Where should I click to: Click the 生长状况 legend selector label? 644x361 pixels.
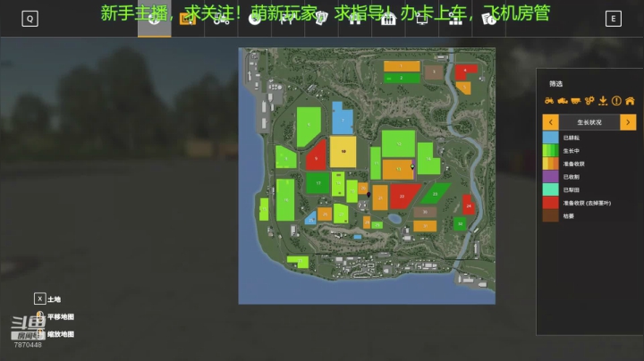pyautogui.click(x=589, y=122)
